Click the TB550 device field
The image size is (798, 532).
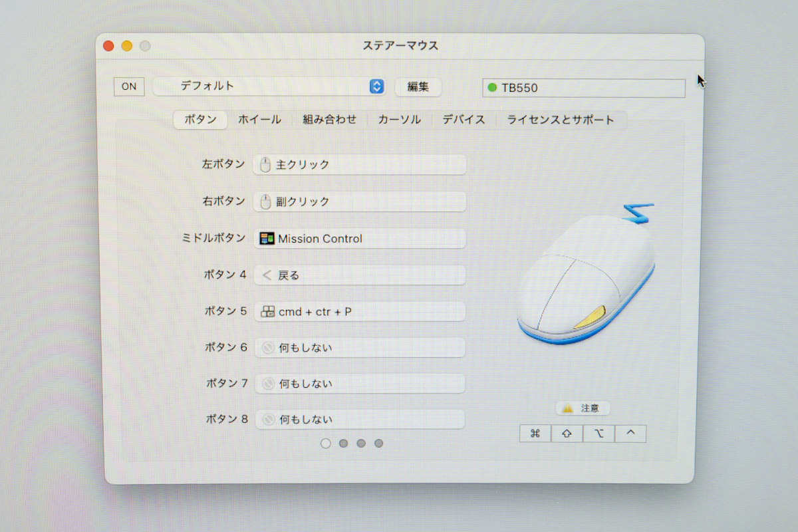coord(583,88)
